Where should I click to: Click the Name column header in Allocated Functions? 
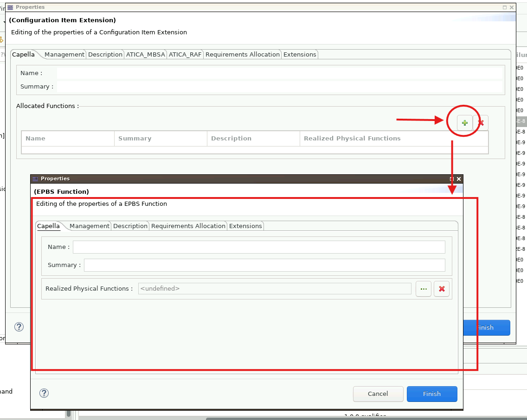[x=68, y=138]
